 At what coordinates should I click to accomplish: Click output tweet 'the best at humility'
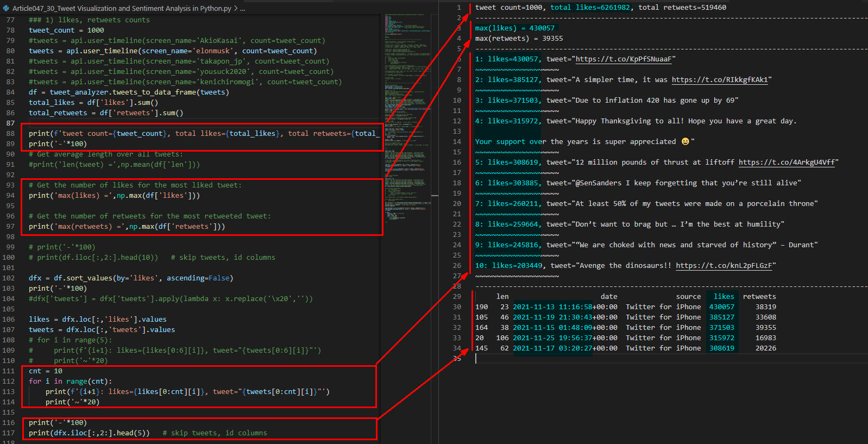[738, 224]
